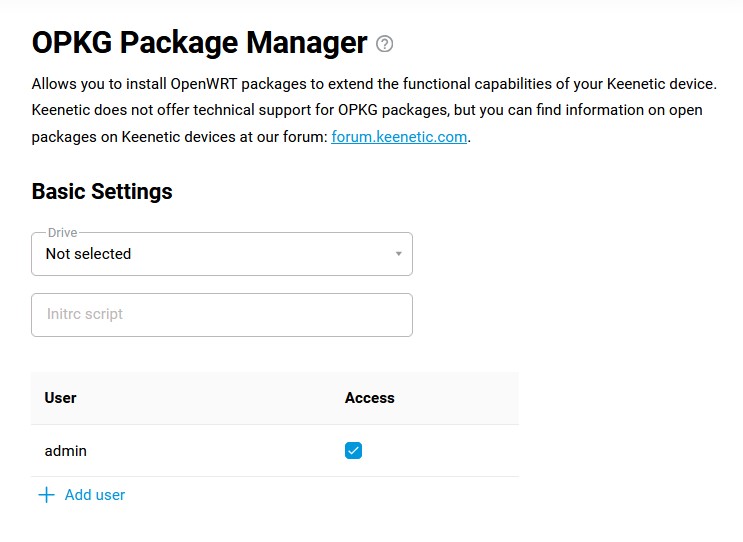Click the help question mark beside the title
Viewport: 743px width, 542px height.
pyautogui.click(x=385, y=44)
